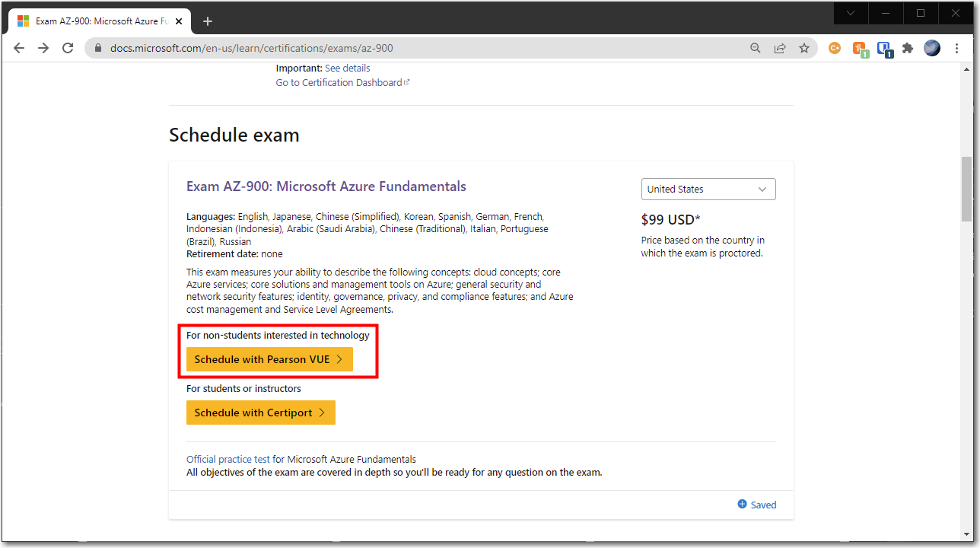Open the Official practice test link
980x548 pixels.
click(228, 459)
